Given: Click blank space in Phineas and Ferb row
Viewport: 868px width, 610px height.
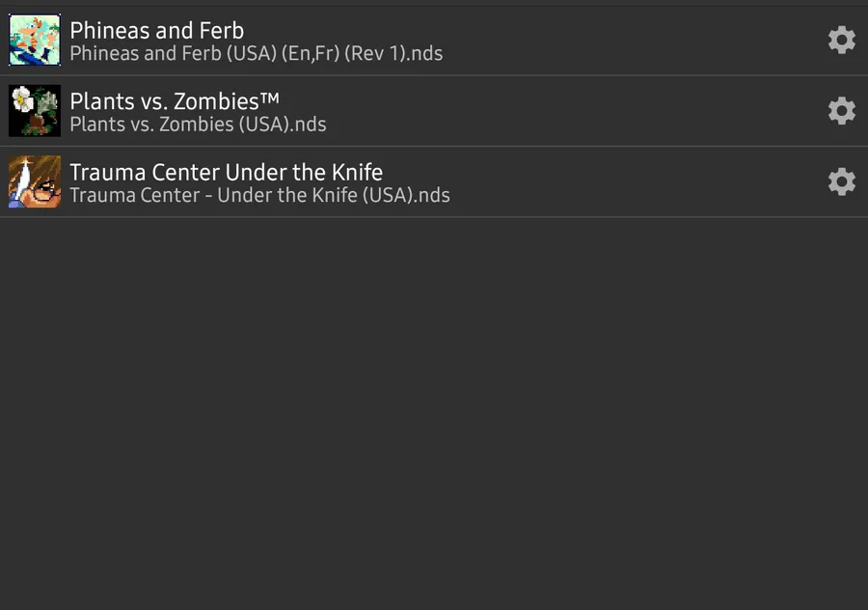Looking at the screenshot, I should click(627, 41).
